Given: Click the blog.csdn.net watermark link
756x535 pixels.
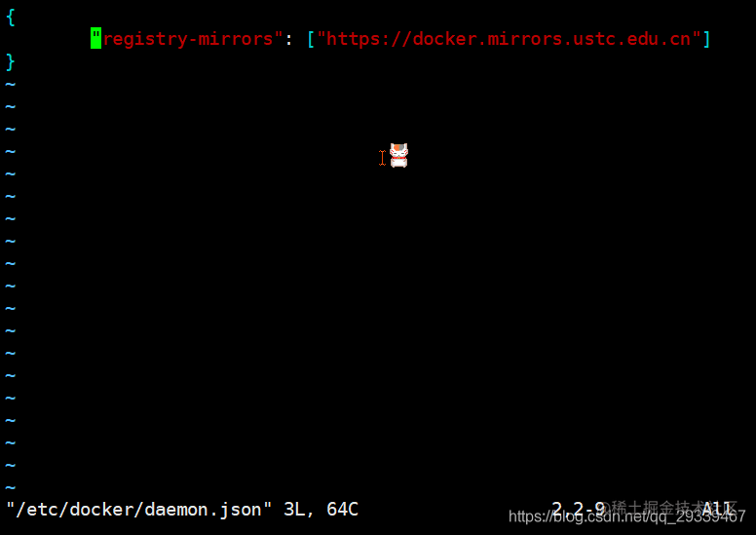Looking at the screenshot, I should point(626,516).
